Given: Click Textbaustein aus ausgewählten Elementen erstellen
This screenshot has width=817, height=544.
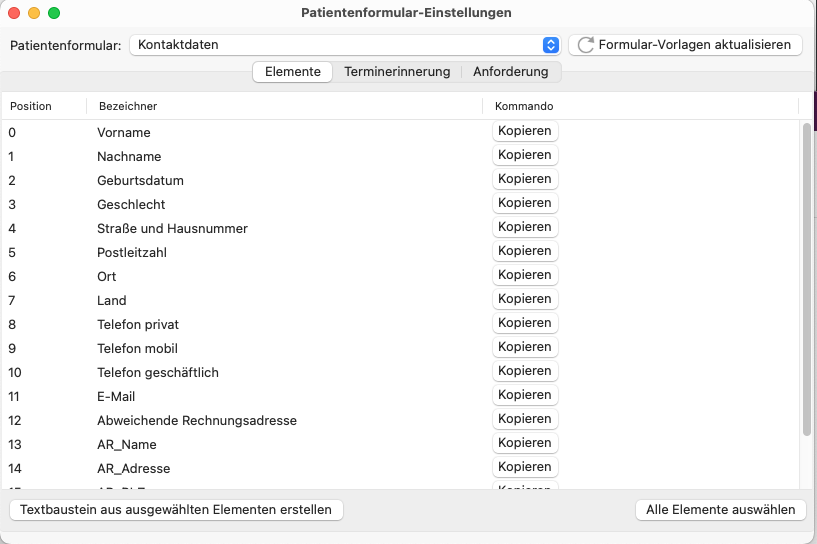Looking at the screenshot, I should (176, 510).
